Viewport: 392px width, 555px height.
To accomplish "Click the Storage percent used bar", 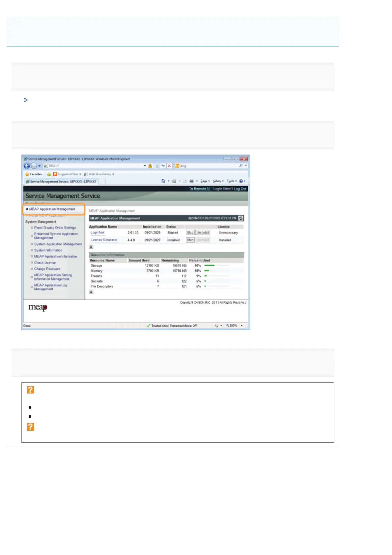I will tap(217, 266).
